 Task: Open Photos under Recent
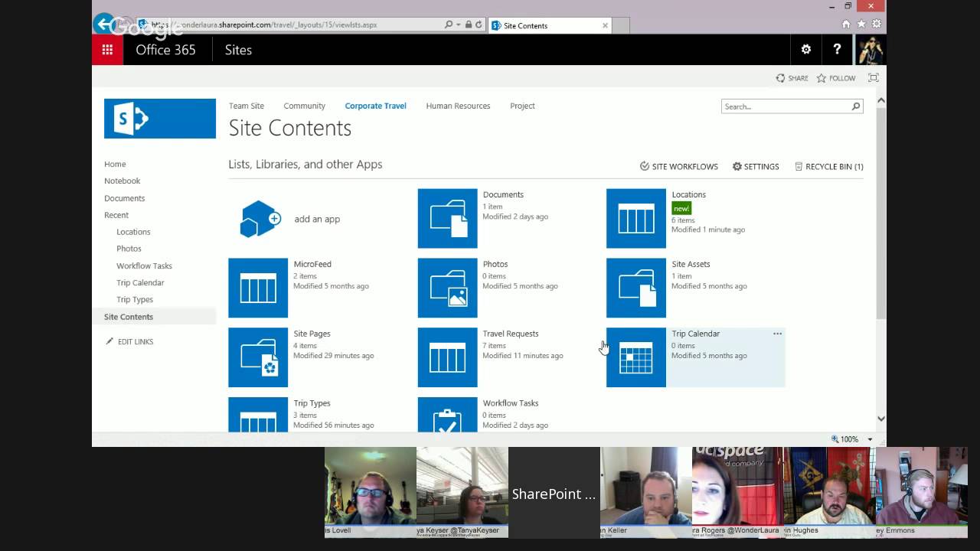click(x=129, y=249)
